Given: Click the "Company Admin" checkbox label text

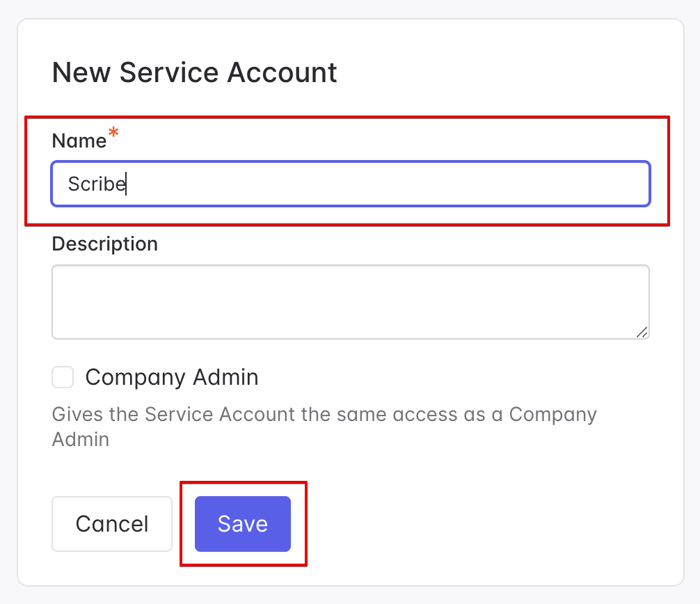Looking at the screenshot, I should click(x=171, y=378).
